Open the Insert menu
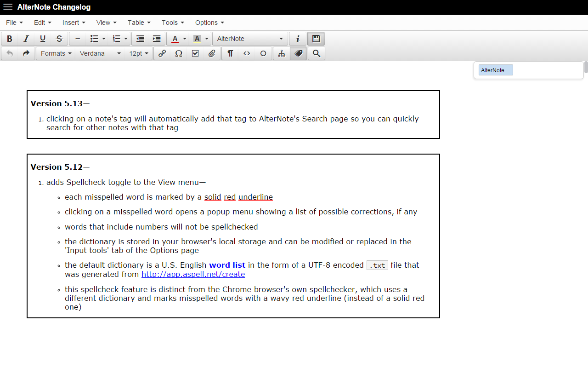This screenshot has width=588, height=368. [x=74, y=23]
